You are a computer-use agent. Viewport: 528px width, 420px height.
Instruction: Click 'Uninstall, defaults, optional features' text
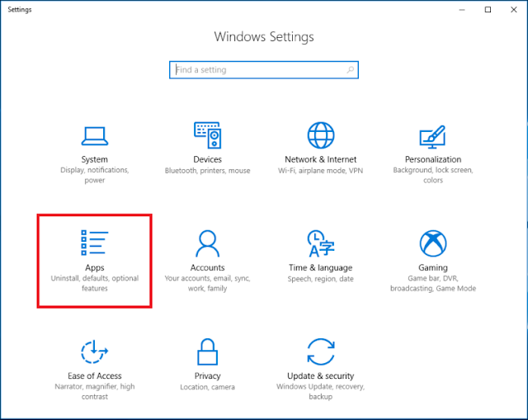click(95, 283)
